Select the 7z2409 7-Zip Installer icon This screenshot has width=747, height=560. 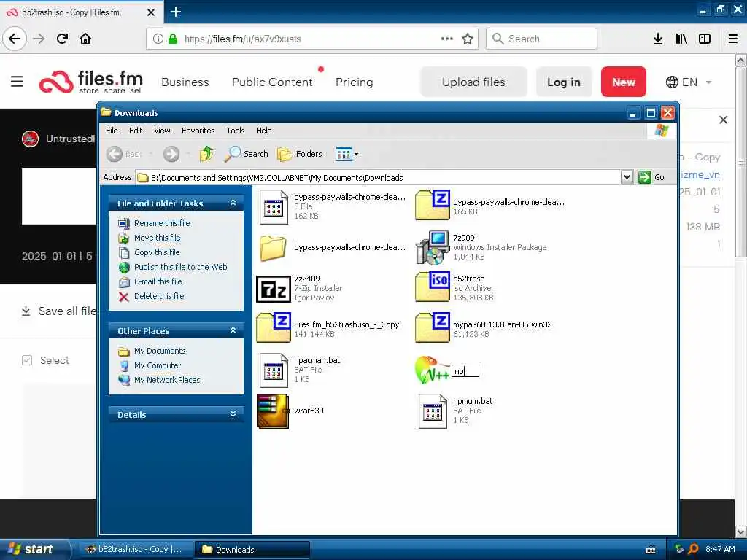(274, 289)
